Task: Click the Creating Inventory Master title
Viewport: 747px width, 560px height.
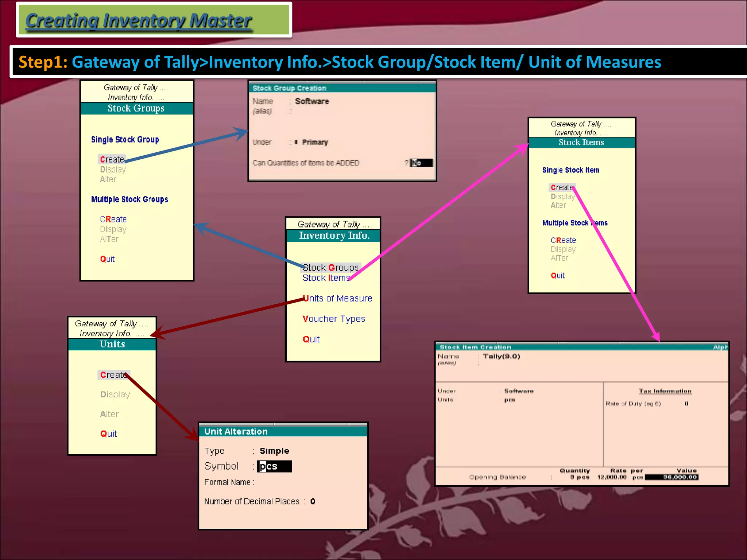Action: point(139,20)
